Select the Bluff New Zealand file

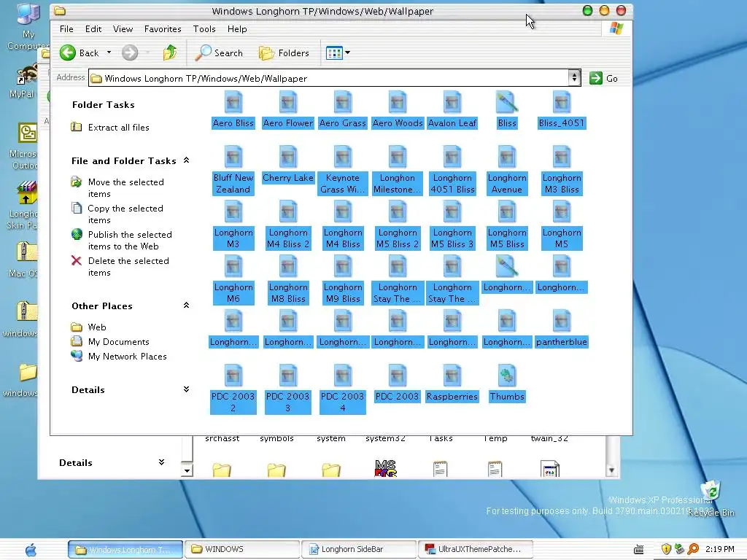click(x=233, y=170)
